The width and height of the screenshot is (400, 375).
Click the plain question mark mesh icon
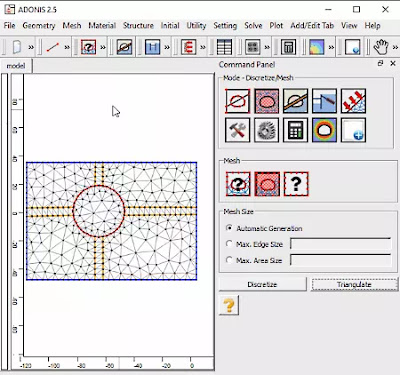tap(296, 184)
